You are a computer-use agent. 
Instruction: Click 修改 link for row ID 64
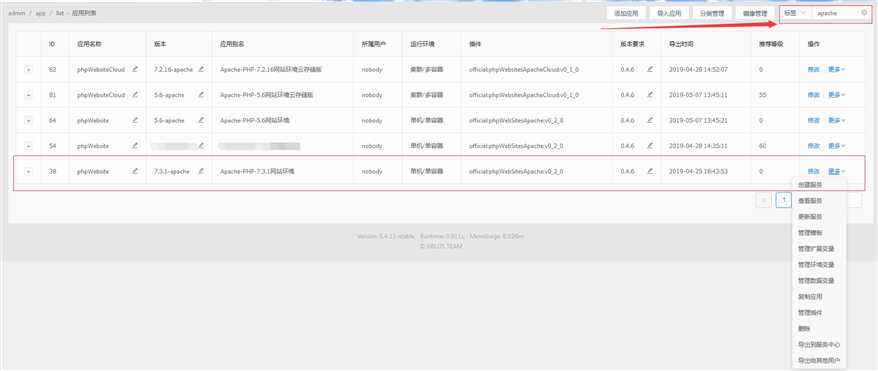click(x=813, y=120)
